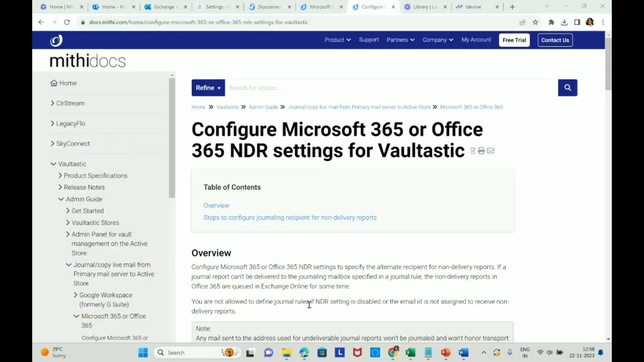The image size is (644, 362).
Task: Open PowerPoint from the taskbar
Action: tap(446, 352)
